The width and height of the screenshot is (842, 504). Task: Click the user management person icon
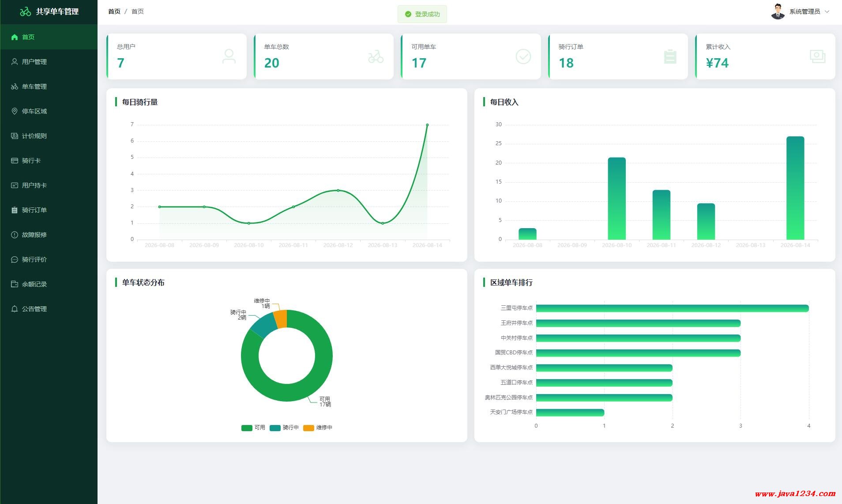click(15, 62)
